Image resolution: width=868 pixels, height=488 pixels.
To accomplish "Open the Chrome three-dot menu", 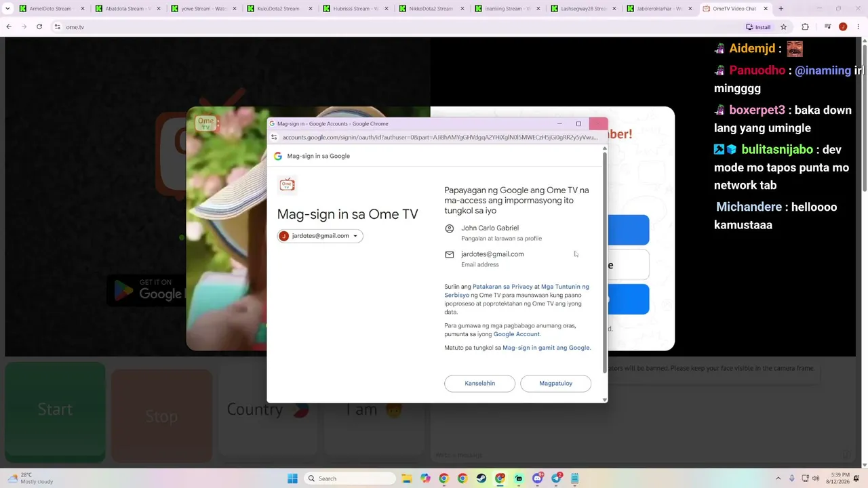I will click(x=858, y=27).
